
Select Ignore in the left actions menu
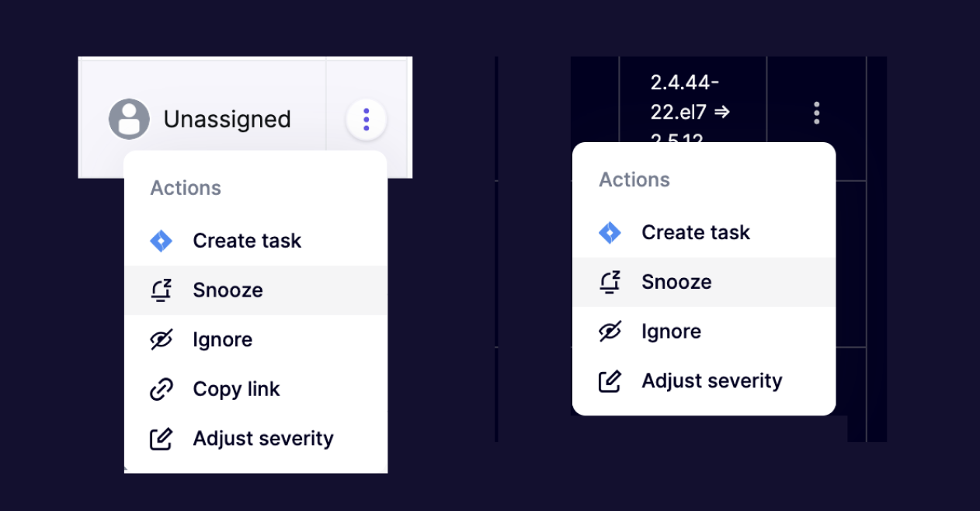[255, 340]
